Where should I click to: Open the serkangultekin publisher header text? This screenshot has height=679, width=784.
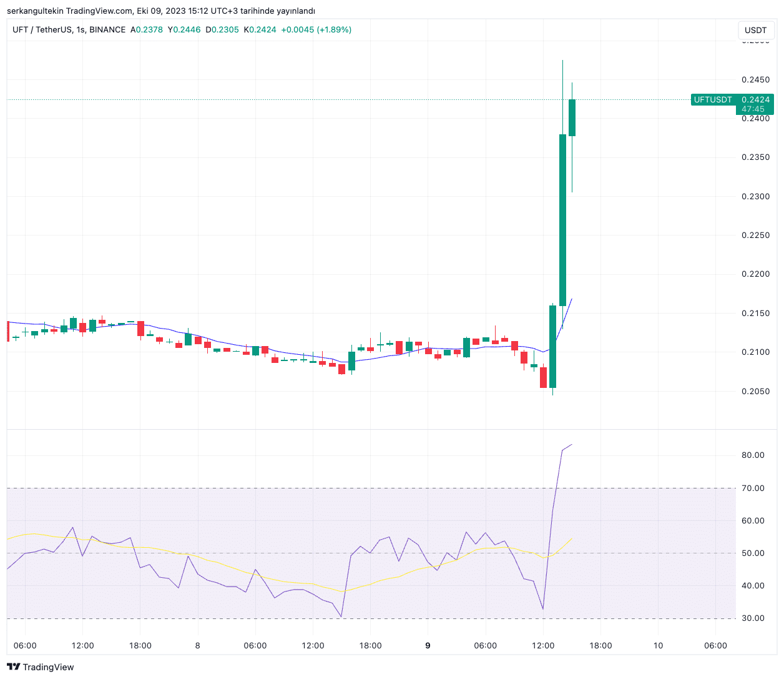click(160, 11)
